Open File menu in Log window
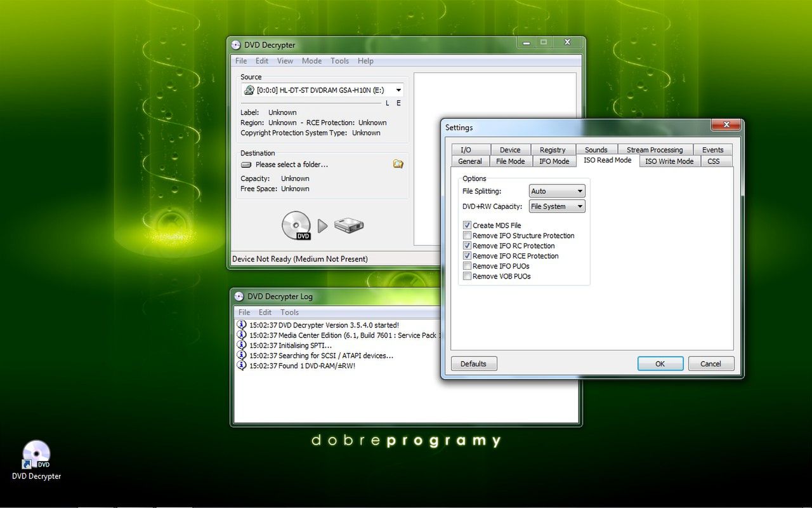 (244, 312)
